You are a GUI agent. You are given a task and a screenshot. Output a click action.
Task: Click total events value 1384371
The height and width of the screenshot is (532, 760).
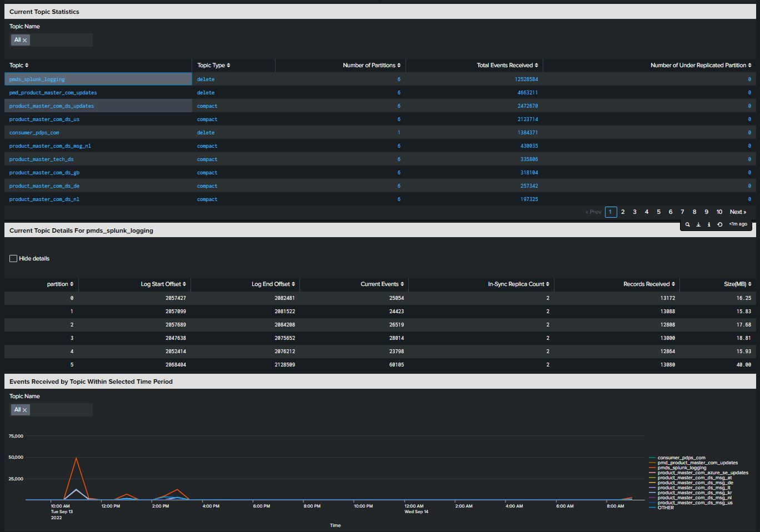point(528,133)
